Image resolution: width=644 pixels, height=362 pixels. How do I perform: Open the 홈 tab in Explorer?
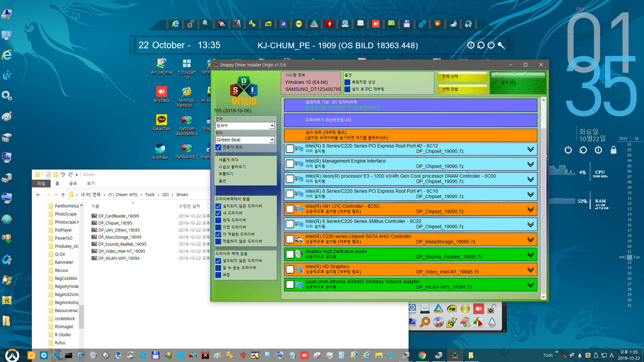57,183
